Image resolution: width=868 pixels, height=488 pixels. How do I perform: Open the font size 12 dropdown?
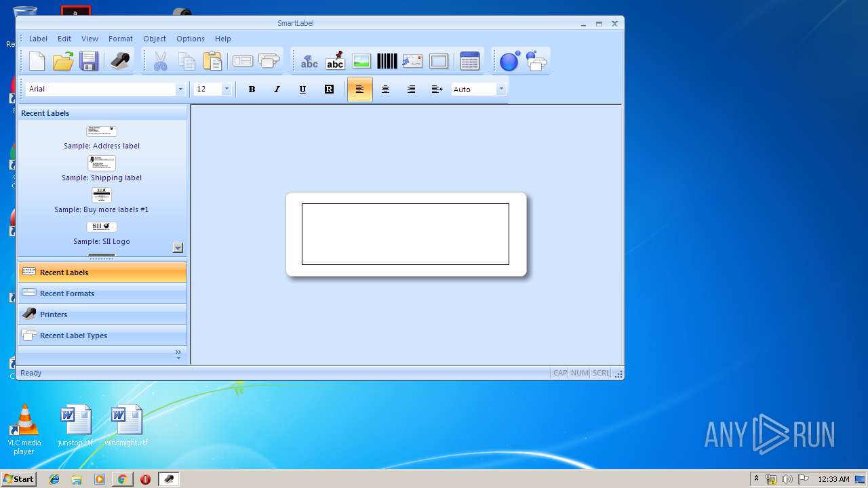(226, 89)
